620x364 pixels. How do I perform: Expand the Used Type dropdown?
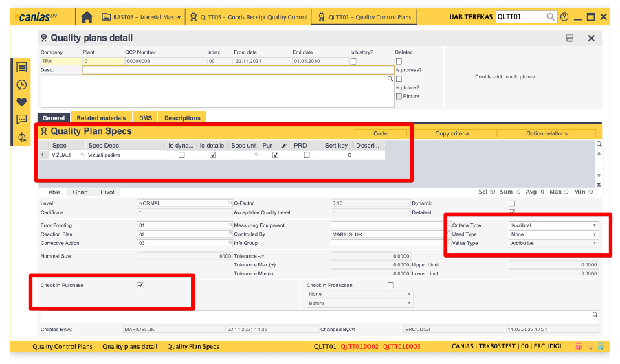coord(553,234)
